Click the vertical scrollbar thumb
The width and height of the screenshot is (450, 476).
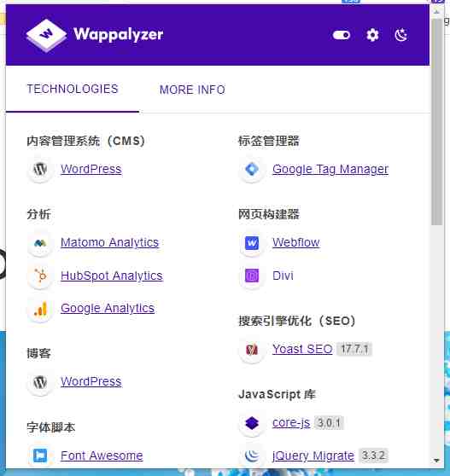click(437, 121)
